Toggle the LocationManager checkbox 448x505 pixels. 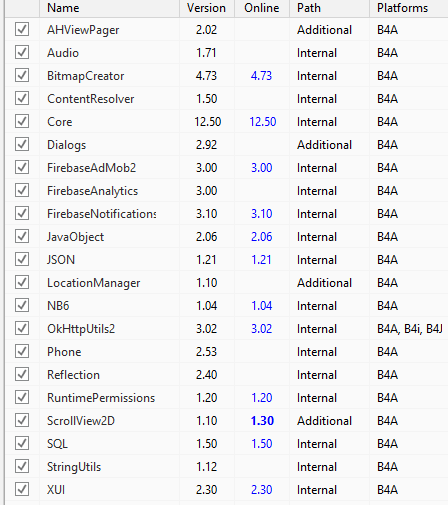coord(22,282)
